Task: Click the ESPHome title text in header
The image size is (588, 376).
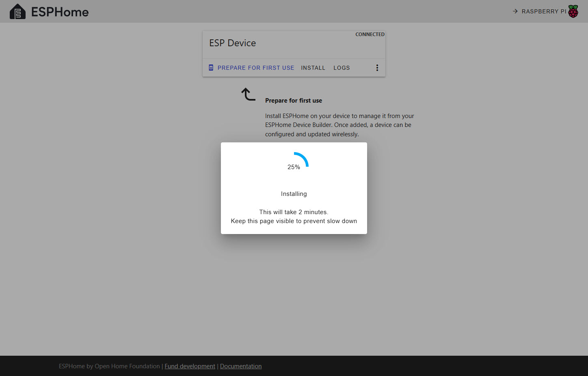Action: point(60,12)
